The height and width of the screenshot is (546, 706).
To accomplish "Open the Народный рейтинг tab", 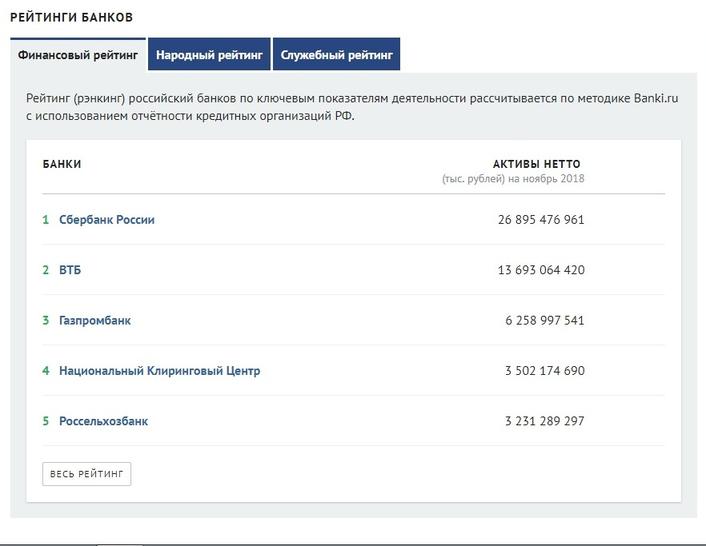I will [x=209, y=54].
